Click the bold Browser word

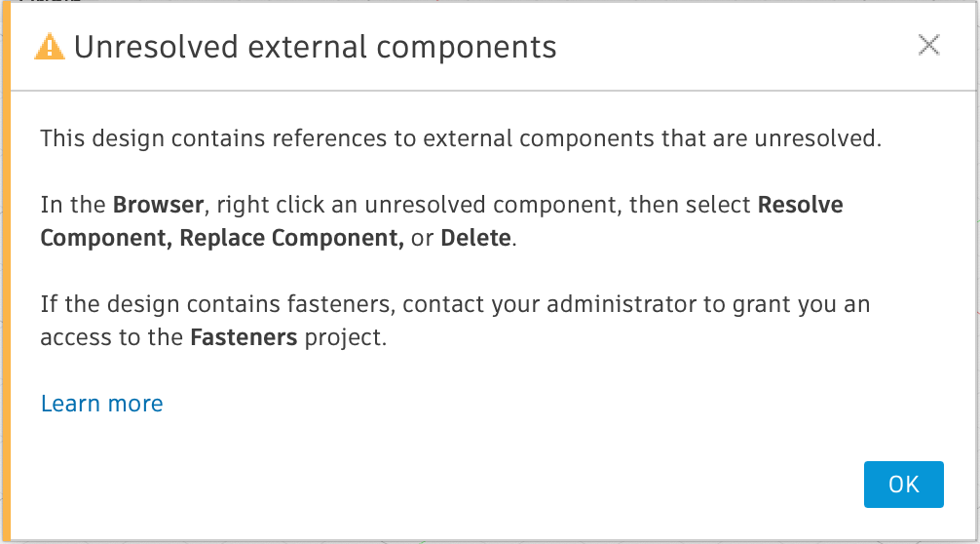point(159,206)
